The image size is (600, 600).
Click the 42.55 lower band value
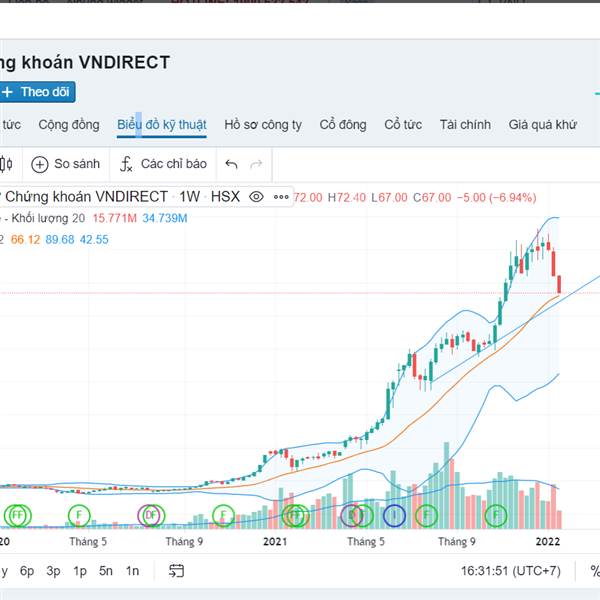click(94, 240)
